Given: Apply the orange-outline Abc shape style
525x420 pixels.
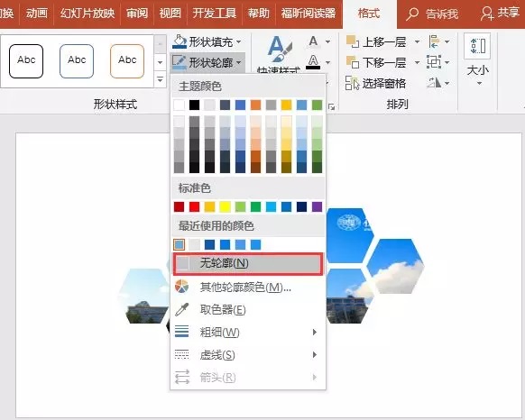Looking at the screenshot, I should 127,61.
